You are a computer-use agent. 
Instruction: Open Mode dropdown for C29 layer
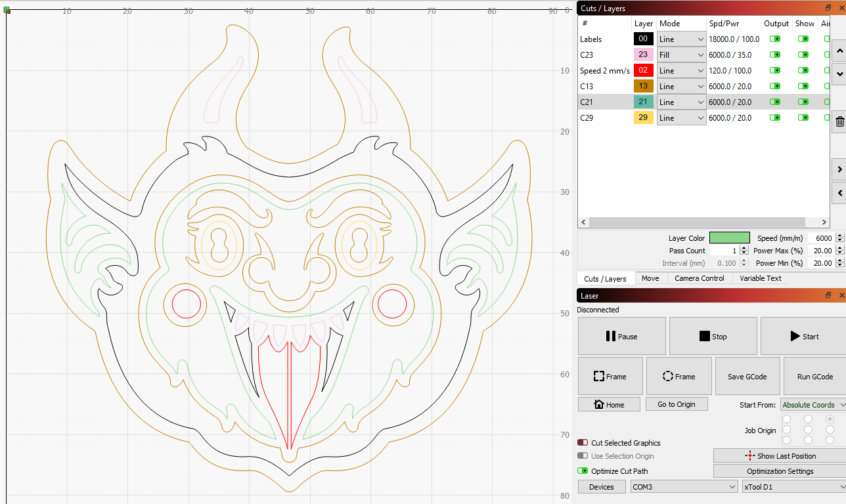pyautogui.click(x=681, y=117)
